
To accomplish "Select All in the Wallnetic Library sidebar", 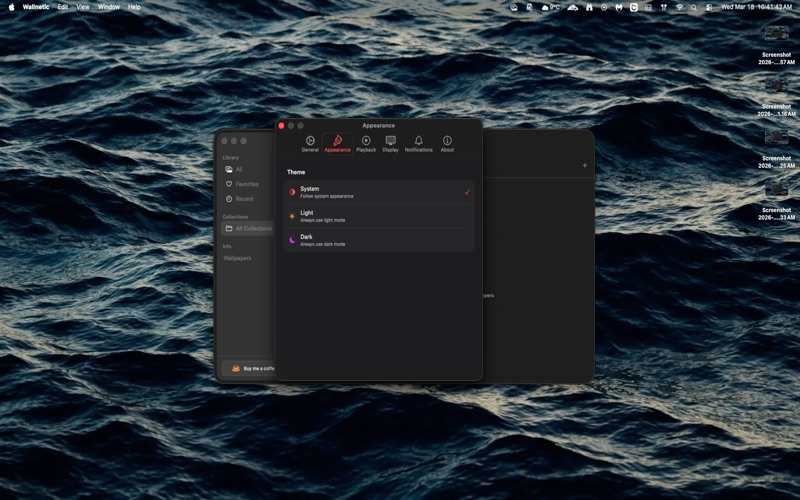I will pos(247,169).
